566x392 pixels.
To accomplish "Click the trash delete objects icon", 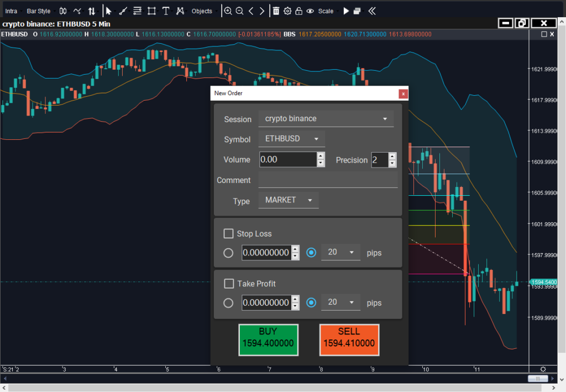I will pyautogui.click(x=276, y=11).
